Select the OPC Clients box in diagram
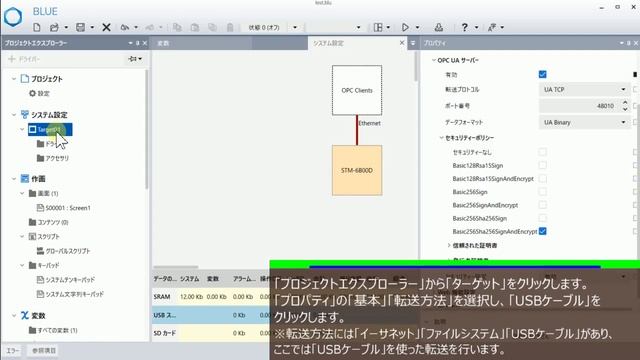The width and height of the screenshot is (640, 360). pyautogui.click(x=357, y=90)
